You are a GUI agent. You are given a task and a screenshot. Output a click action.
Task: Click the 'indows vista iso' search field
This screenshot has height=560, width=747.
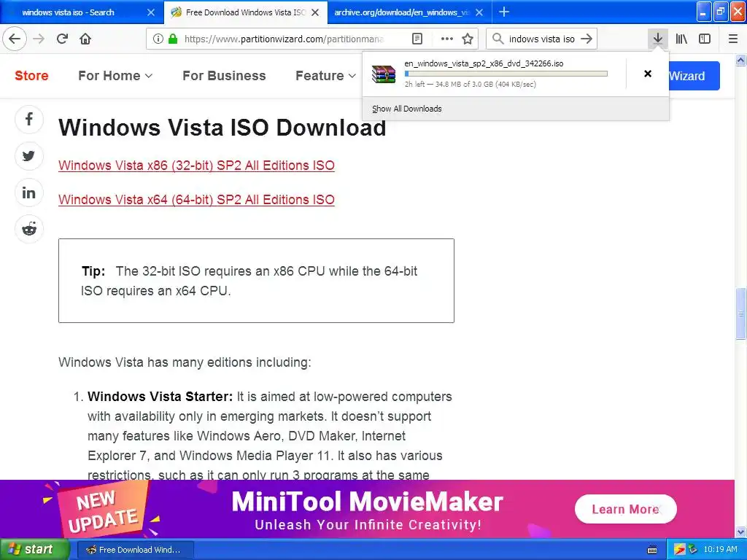click(542, 39)
